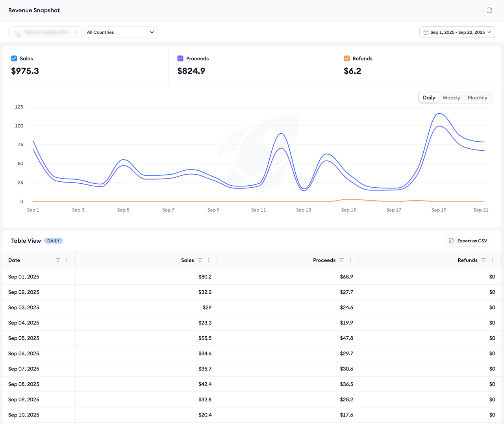Click the filter icon in Date column
This screenshot has width=504, height=424.
[x=58, y=260]
